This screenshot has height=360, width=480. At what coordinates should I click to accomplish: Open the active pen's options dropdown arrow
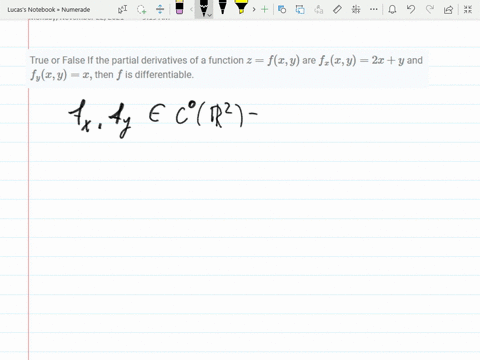point(210,15)
